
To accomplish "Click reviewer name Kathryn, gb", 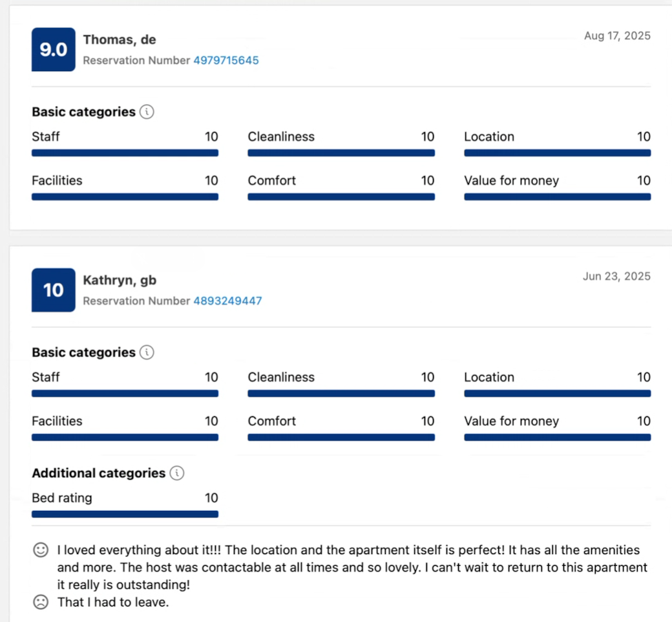I will [120, 280].
